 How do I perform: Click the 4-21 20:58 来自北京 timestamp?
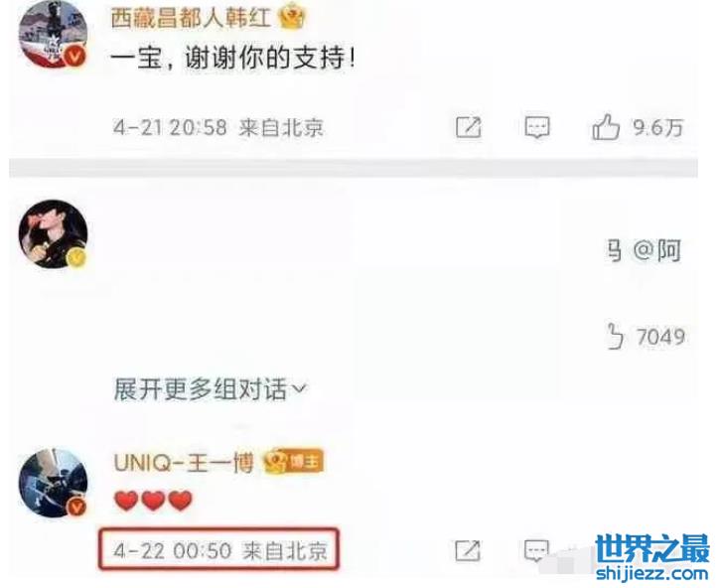(218, 127)
